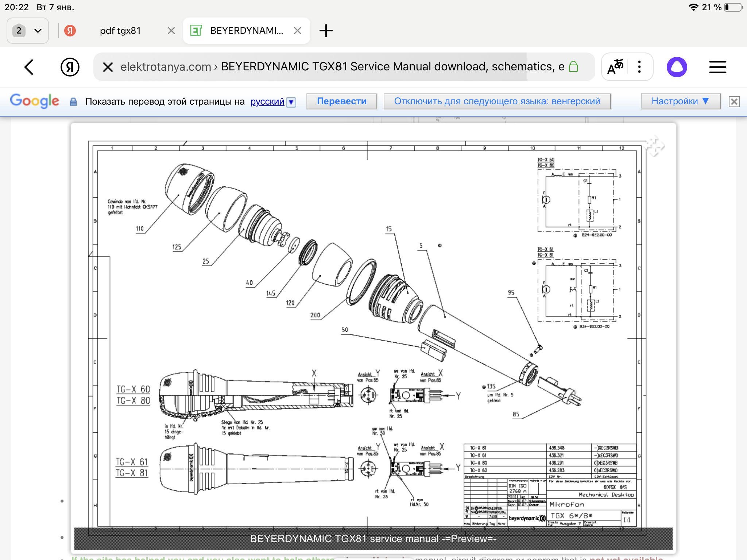Screen dimensions: 747x560
Task: Click the 'Перевести' button
Action: point(341,101)
